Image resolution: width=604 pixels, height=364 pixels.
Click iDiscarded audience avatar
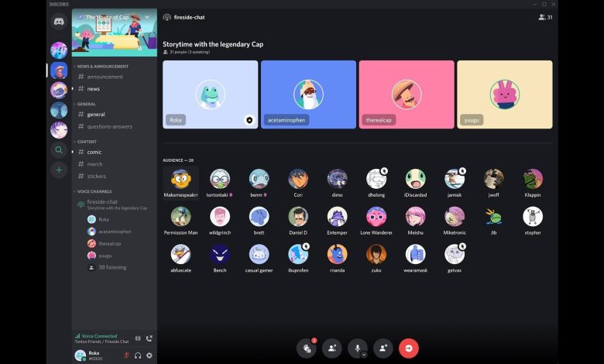(416, 179)
